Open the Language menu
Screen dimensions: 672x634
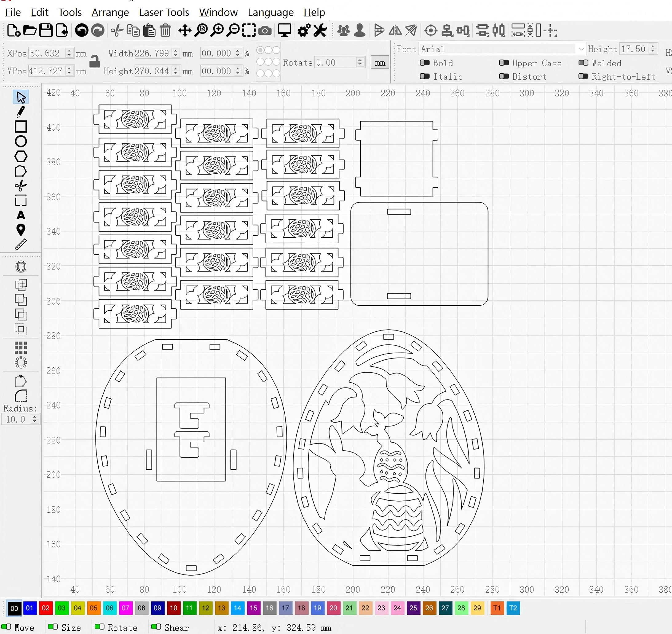click(271, 13)
